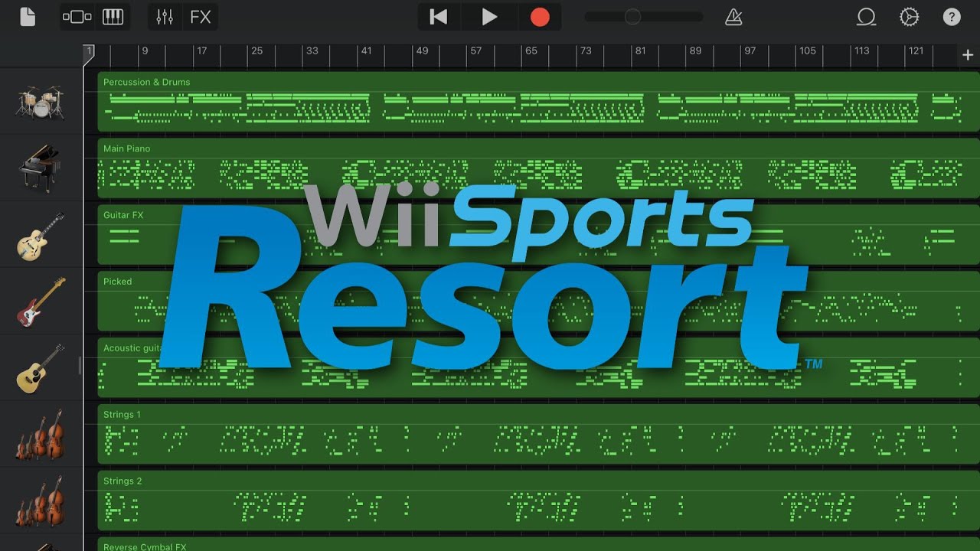The image size is (980, 551).
Task: Select the Main Piano region
Action: pos(538,168)
